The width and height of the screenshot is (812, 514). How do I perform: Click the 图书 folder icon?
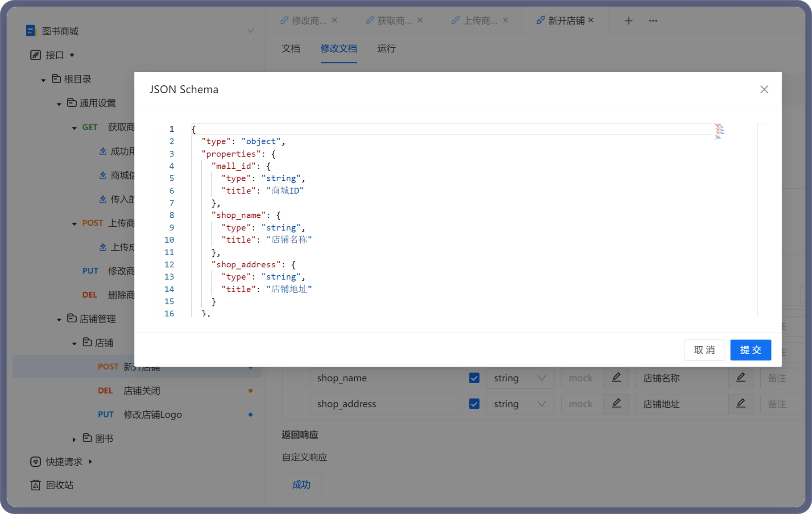point(87,438)
